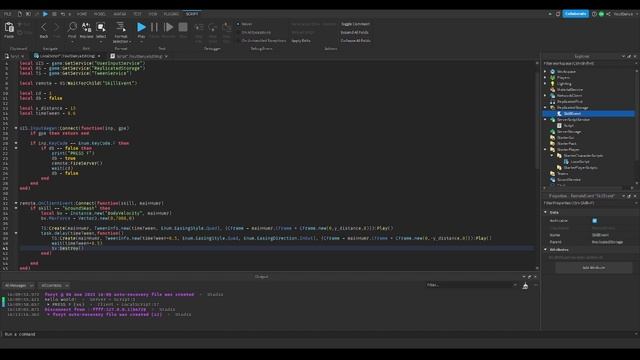The image size is (640, 360).
Task: Select the ServerStorage item
Action: pos(569,131)
